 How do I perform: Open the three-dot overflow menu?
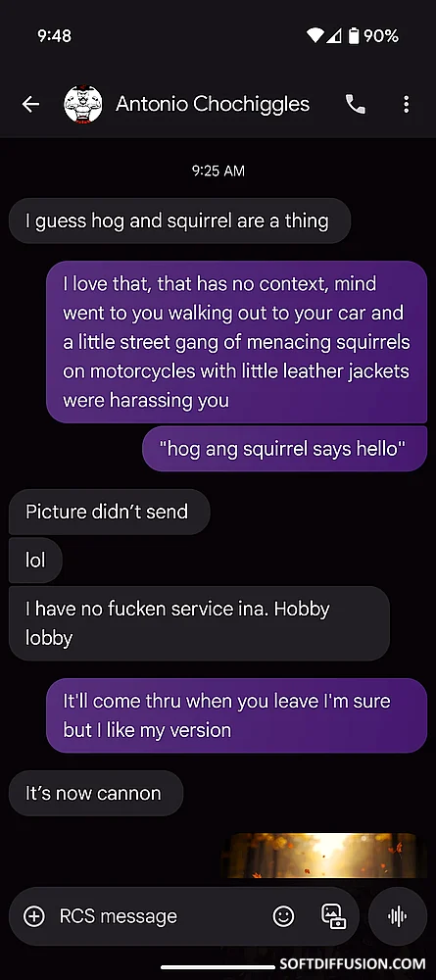click(406, 105)
